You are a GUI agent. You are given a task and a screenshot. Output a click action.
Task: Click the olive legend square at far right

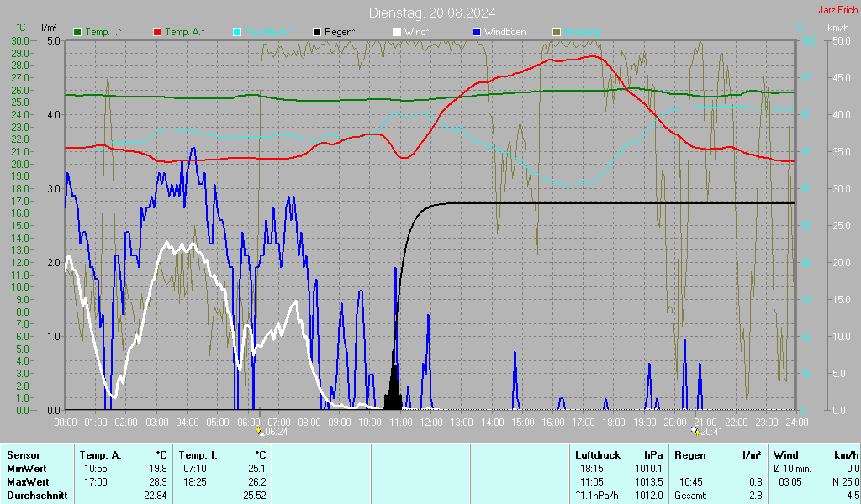coord(557,32)
